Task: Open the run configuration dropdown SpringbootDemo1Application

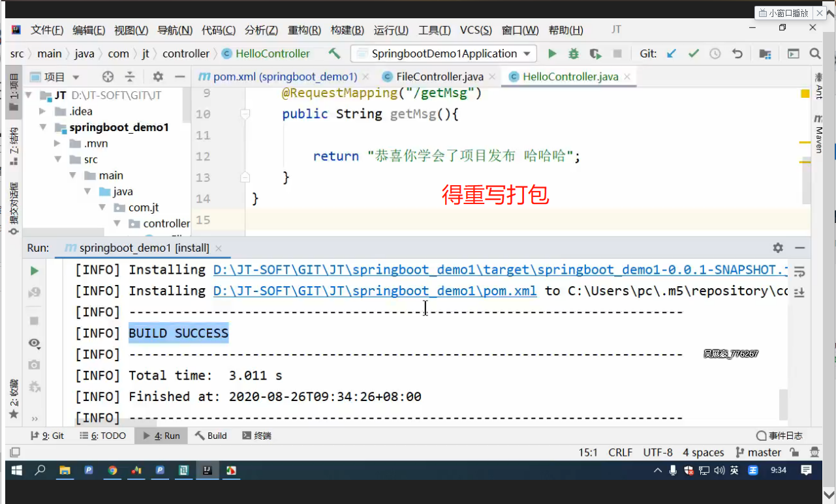Action: coord(444,53)
